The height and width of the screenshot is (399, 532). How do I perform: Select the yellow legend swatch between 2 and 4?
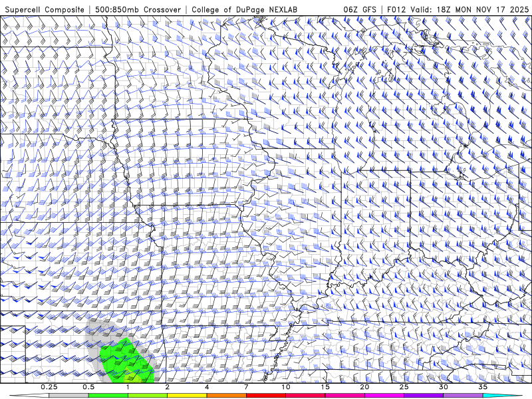[187, 396]
